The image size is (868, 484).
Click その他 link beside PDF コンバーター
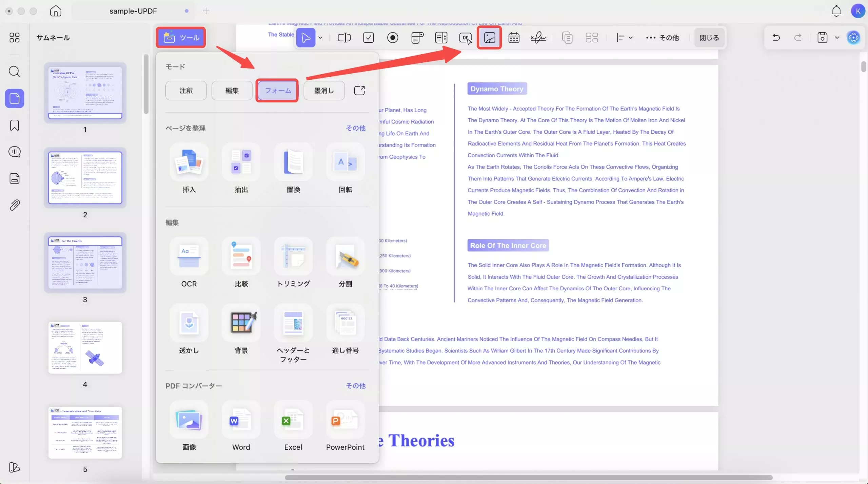[x=355, y=386]
